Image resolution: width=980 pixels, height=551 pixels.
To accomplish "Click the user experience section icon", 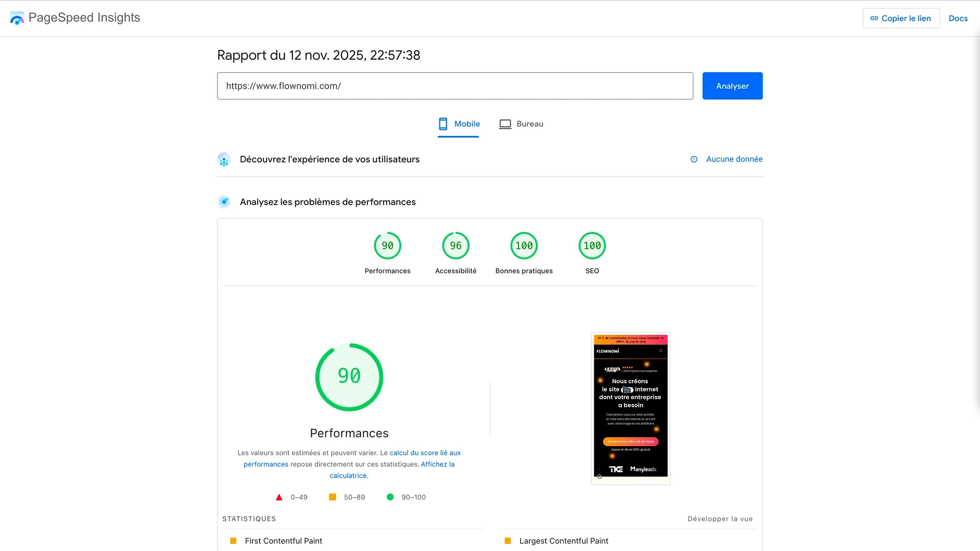I will [224, 160].
